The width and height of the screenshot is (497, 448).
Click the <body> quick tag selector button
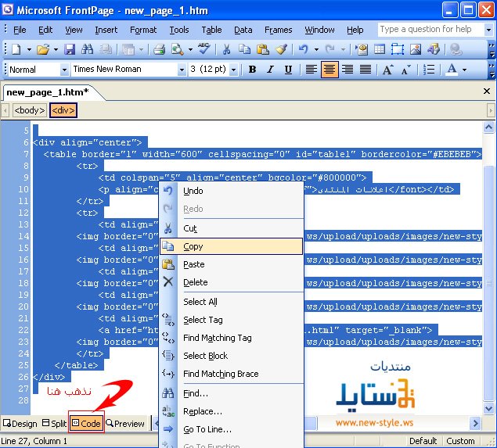30,110
